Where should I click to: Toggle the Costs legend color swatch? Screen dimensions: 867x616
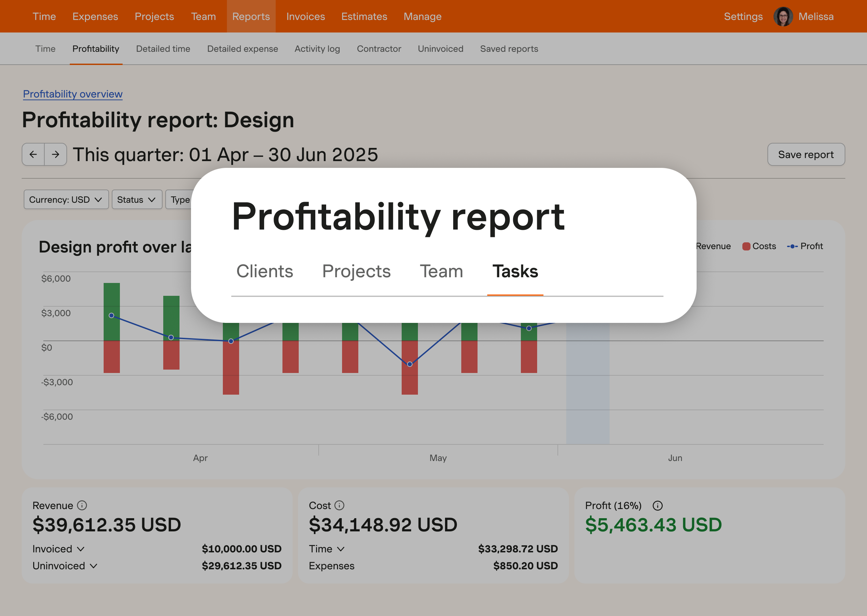click(x=746, y=246)
